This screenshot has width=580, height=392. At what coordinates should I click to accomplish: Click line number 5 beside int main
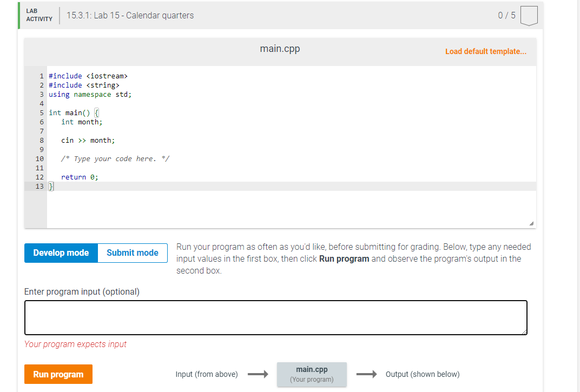pyautogui.click(x=41, y=112)
